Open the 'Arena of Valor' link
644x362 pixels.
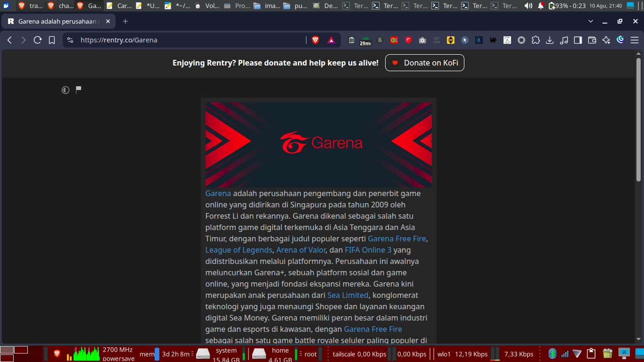point(301,250)
